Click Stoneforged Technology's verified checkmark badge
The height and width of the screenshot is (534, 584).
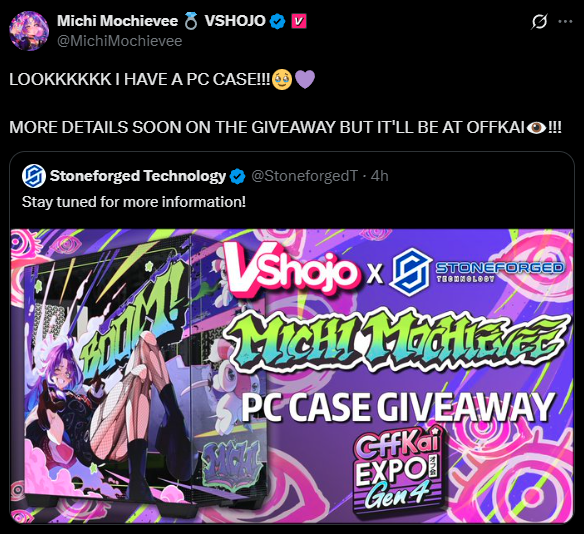(x=237, y=176)
